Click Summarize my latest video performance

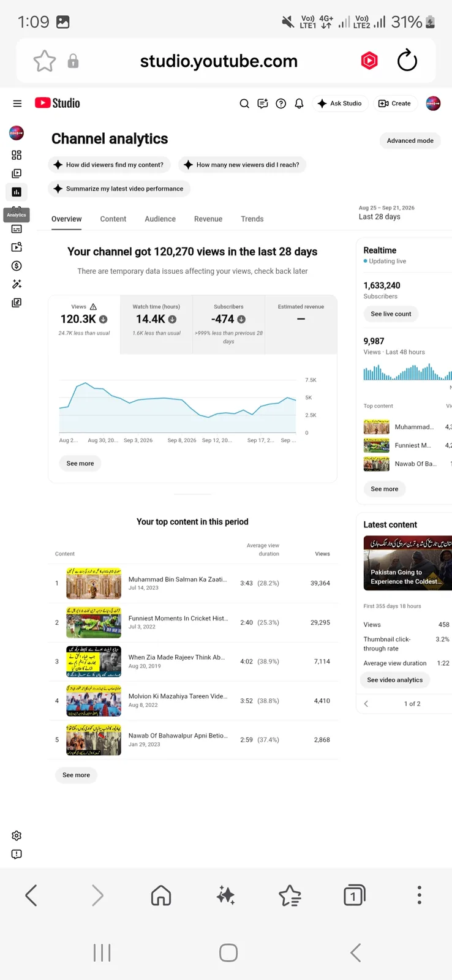coord(119,189)
